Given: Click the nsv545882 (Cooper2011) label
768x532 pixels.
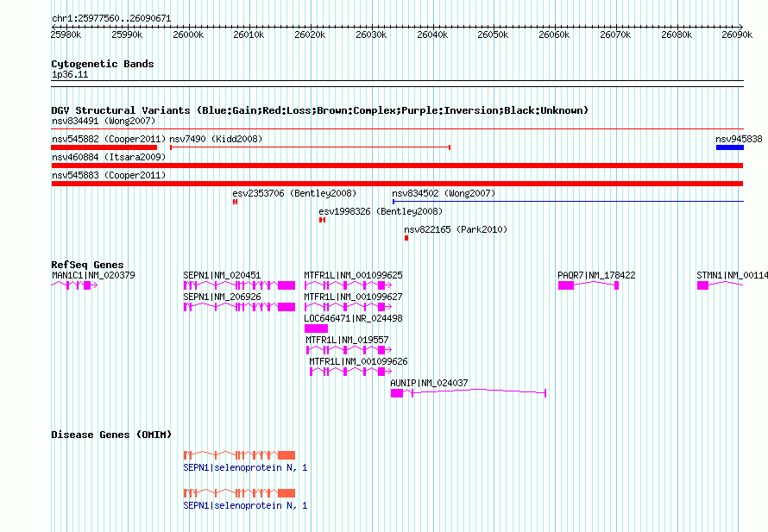Looking at the screenshot, I should 109,139.
